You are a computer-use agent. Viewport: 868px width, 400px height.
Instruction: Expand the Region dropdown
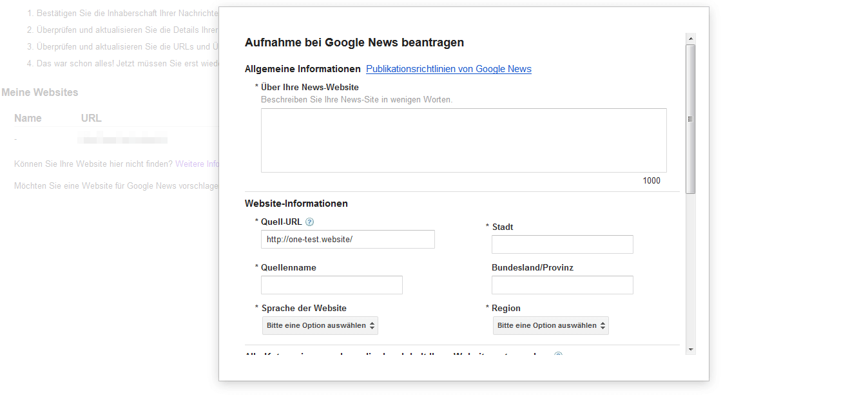coord(551,325)
